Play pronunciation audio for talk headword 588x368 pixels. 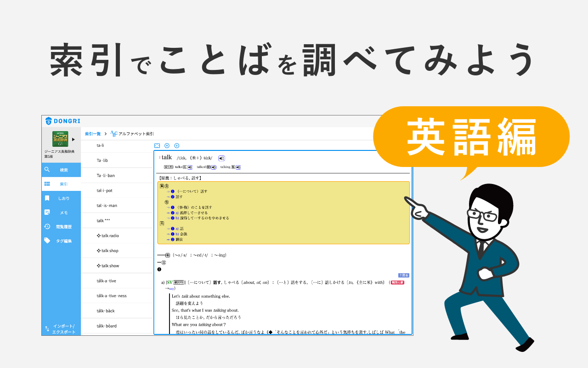[x=221, y=158]
